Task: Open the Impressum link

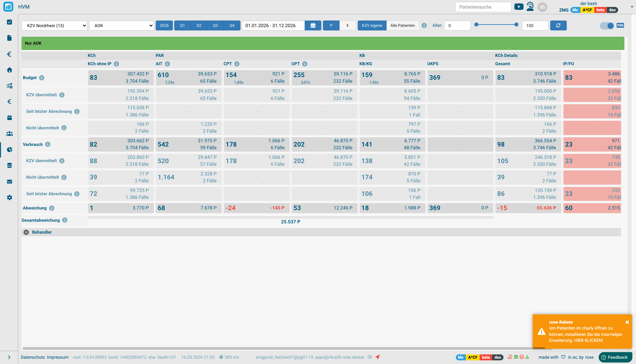Action: pos(57,357)
